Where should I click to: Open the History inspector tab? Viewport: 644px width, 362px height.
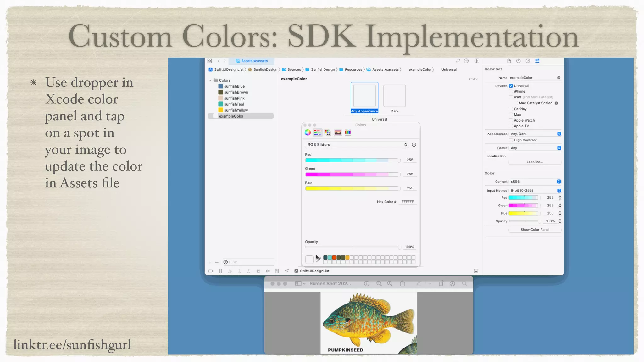(x=519, y=61)
